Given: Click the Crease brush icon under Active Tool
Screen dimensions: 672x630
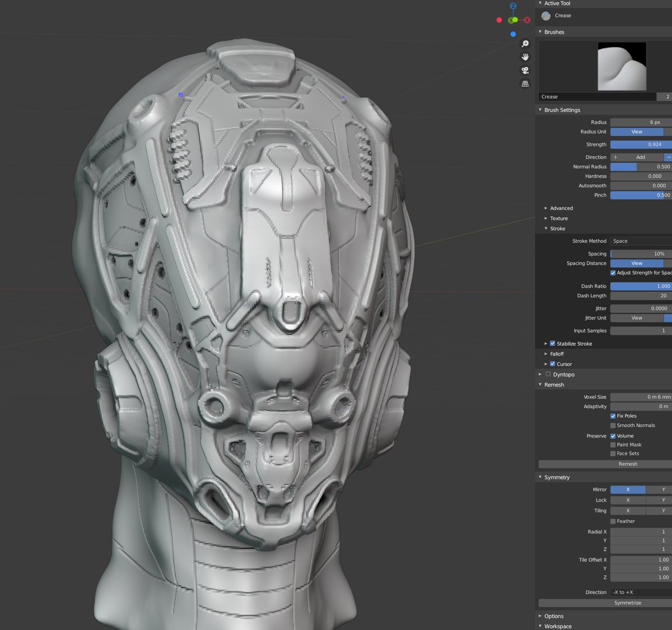Looking at the screenshot, I should [546, 16].
